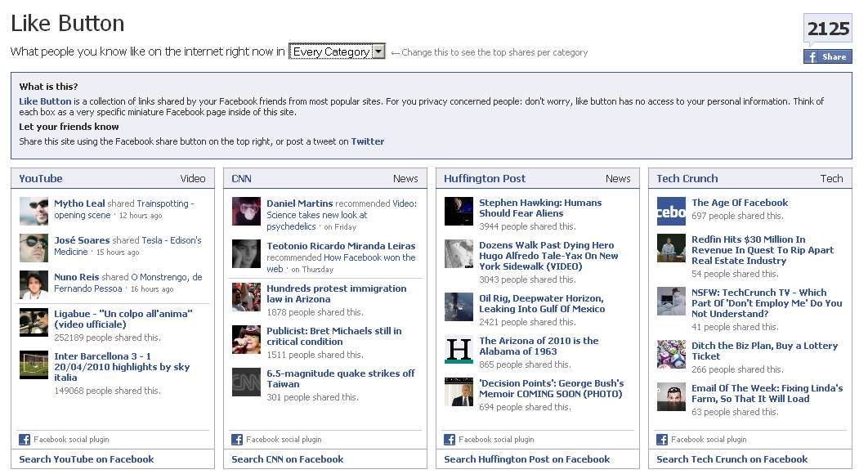Viewport: 868px width, 474px height.
Task: Click Teotonio Ricardo Miranda Leiras' thumbnail
Action: coord(246,253)
